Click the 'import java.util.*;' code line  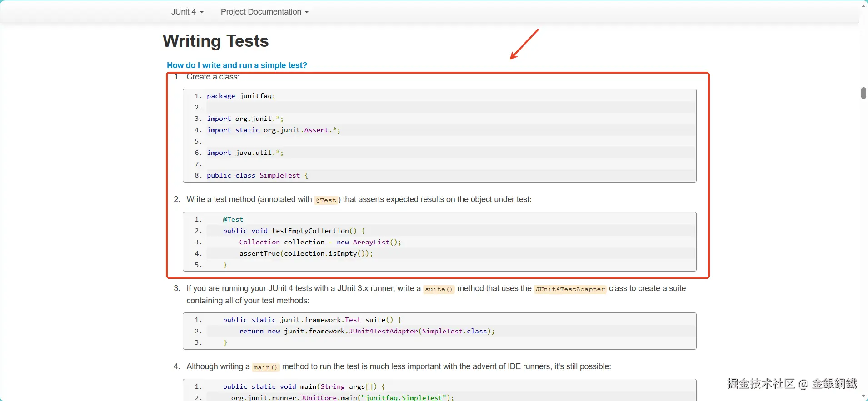[x=245, y=153]
